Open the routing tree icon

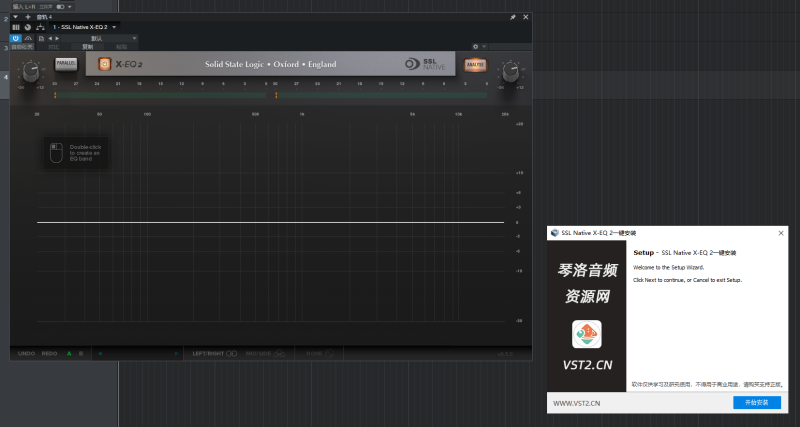click(x=40, y=27)
